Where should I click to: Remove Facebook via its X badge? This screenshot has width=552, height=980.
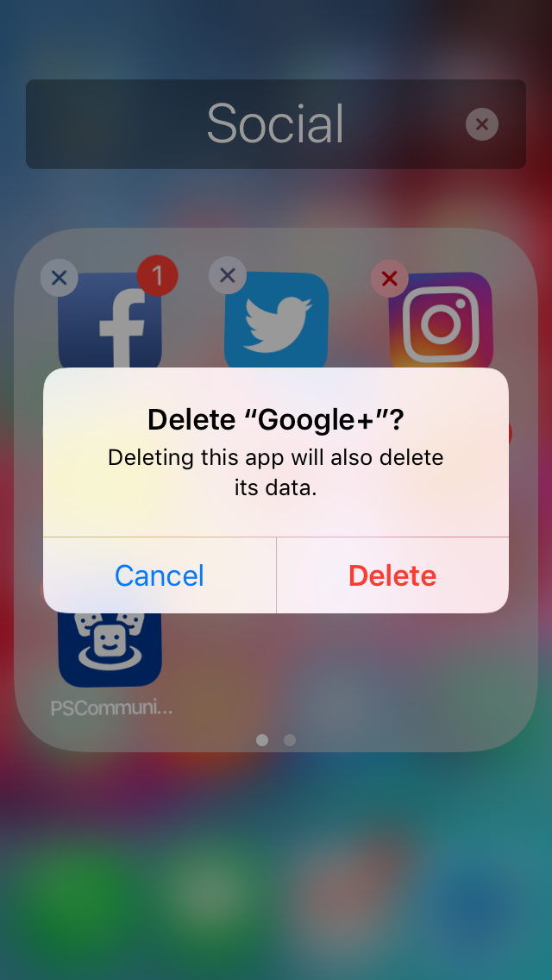click(x=60, y=278)
